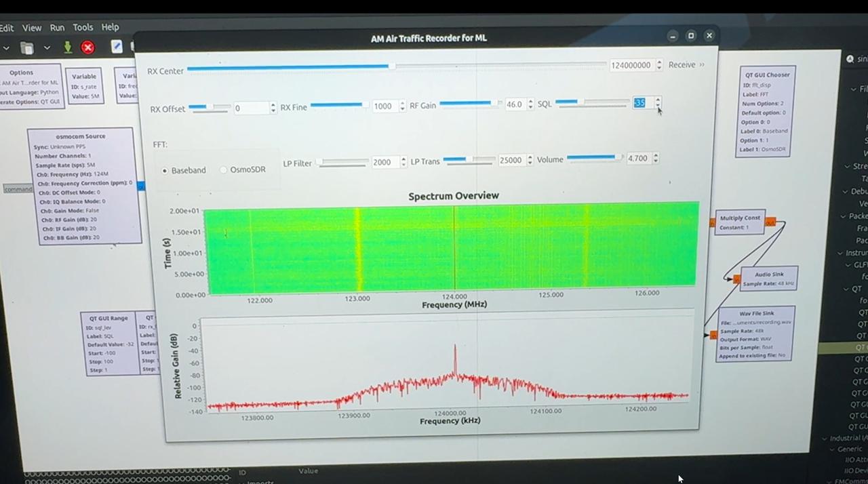
Task: Click the RX Offset value field
Action: (252, 108)
